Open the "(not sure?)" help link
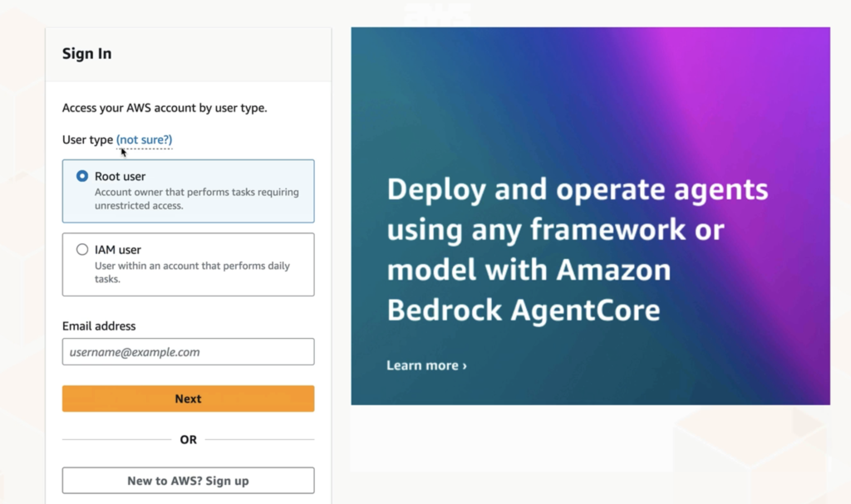The height and width of the screenshot is (504, 851). tap(144, 140)
